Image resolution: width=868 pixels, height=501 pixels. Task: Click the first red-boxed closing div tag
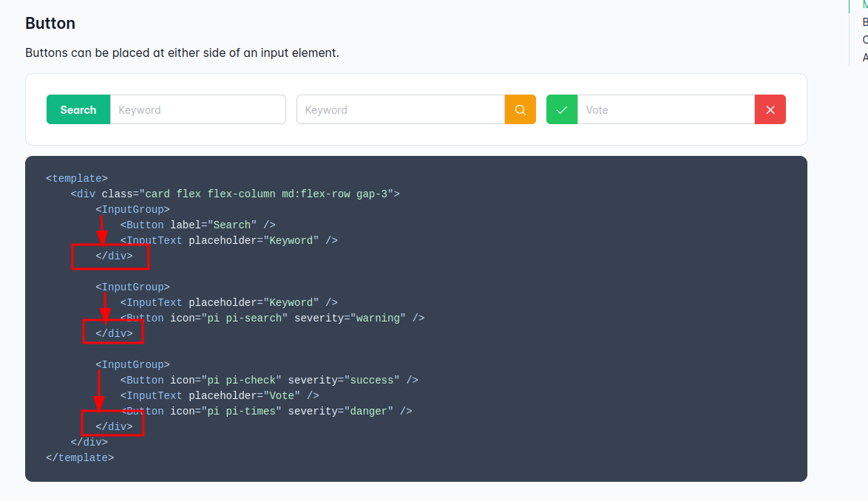pos(115,256)
